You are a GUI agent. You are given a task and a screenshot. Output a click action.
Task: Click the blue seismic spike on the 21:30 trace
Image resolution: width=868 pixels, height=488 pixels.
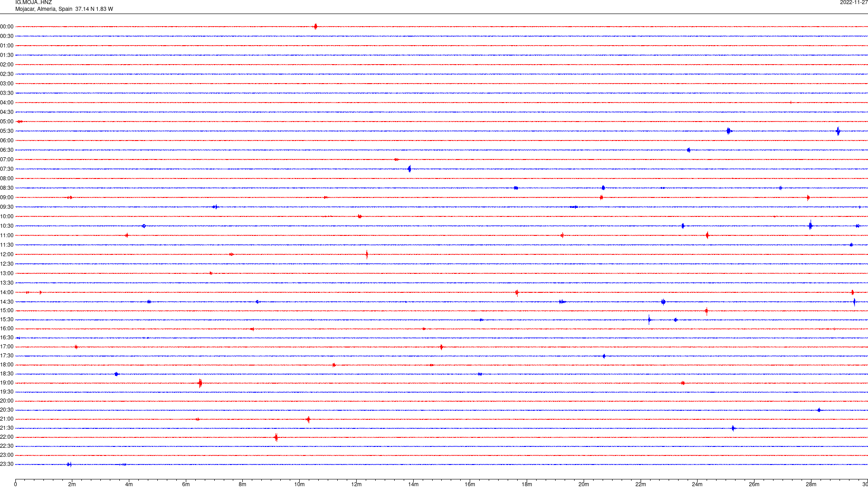pyautogui.click(x=733, y=428)
